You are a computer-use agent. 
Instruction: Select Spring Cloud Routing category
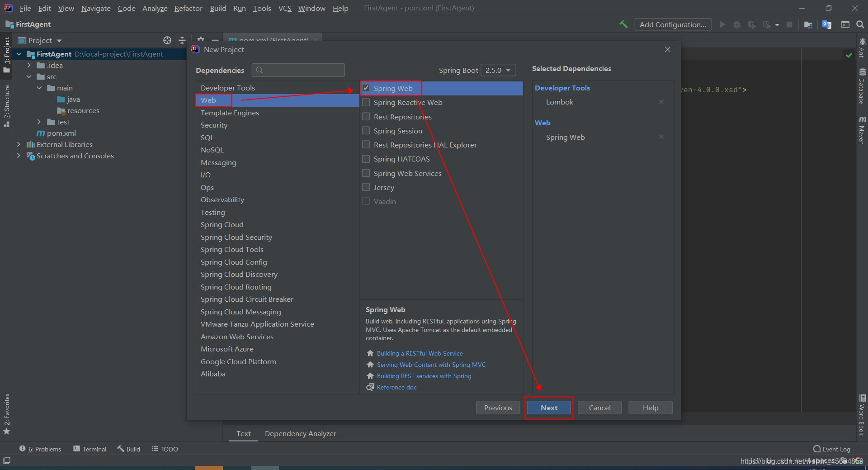[278, 287]
